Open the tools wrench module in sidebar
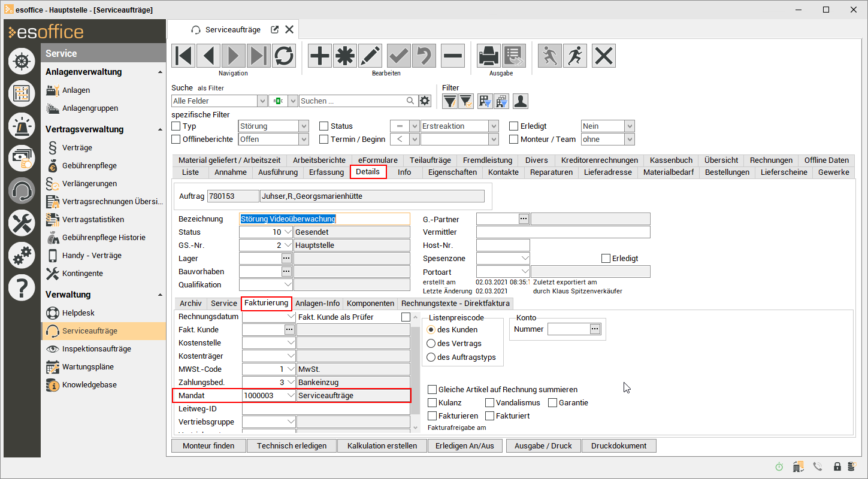The height and width of the screenshot is (479, 868). pos(22,223)
